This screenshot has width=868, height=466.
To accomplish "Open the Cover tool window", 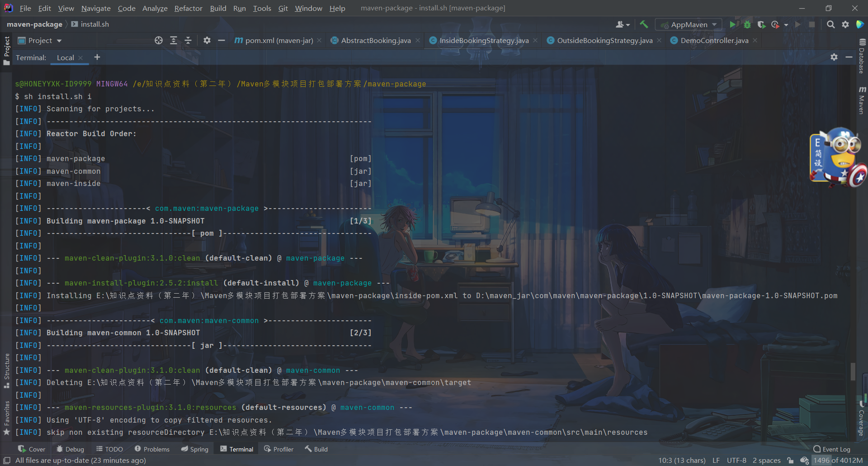I will tap(32, 449).
